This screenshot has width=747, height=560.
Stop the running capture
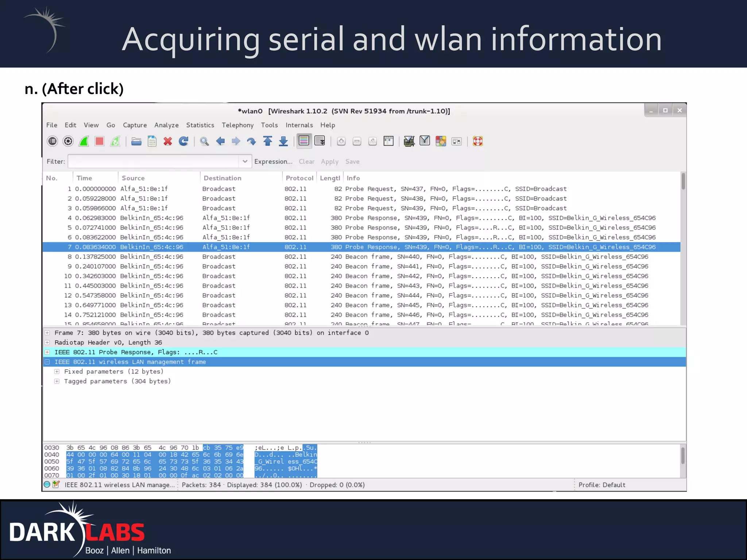100,141
